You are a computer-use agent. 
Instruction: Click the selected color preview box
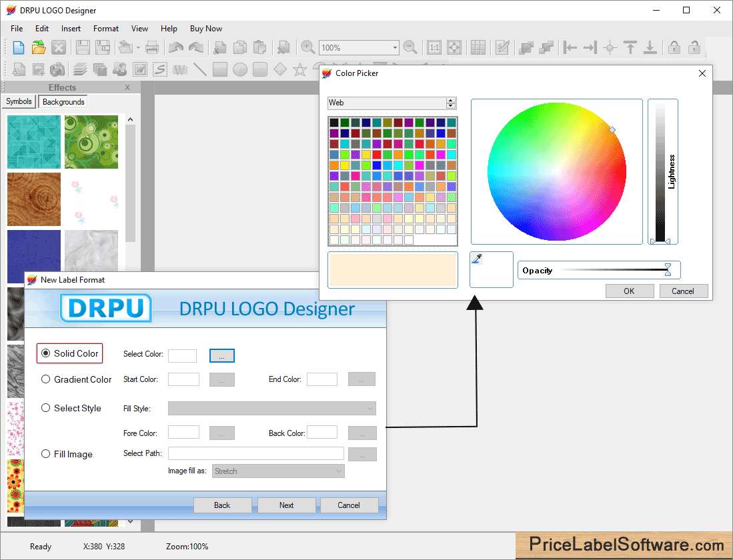point(393,270)
